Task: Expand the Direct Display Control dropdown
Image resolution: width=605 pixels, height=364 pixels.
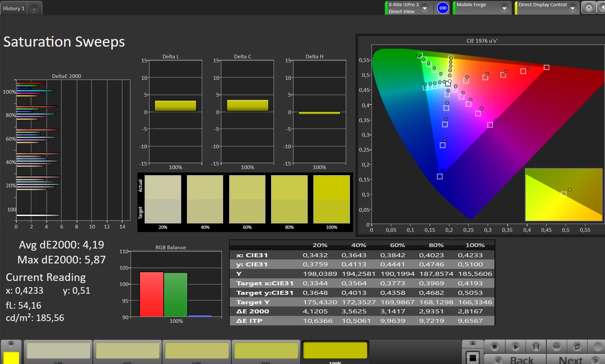Action: [573, 8]
